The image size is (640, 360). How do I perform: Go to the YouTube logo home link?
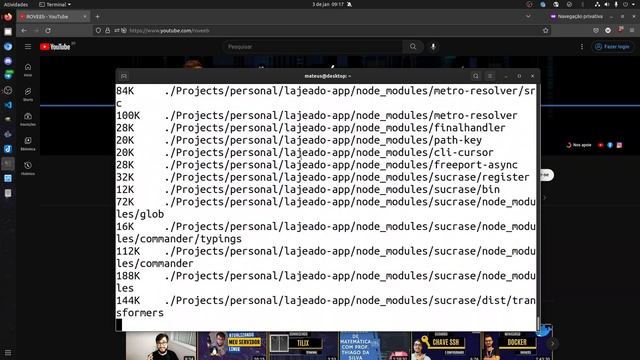[55, 47]
